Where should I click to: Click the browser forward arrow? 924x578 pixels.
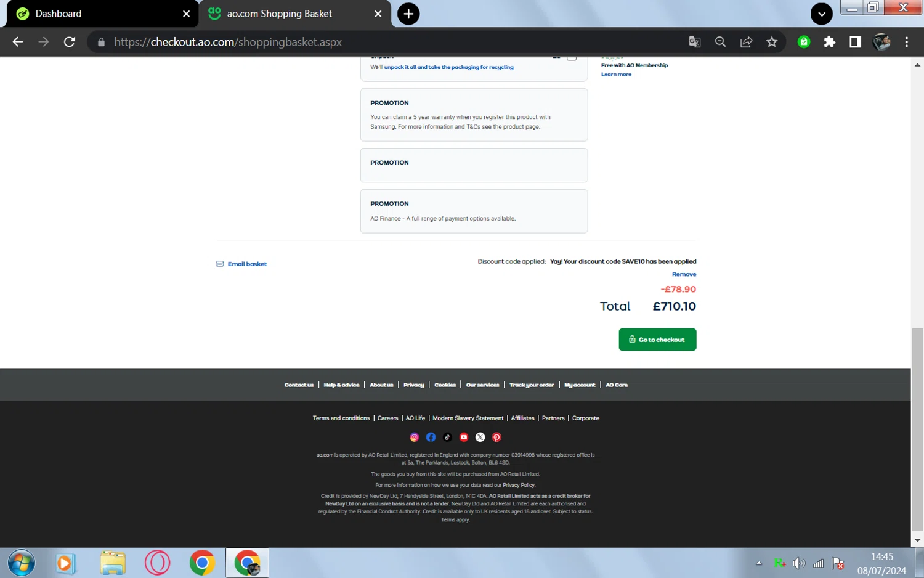43,42
